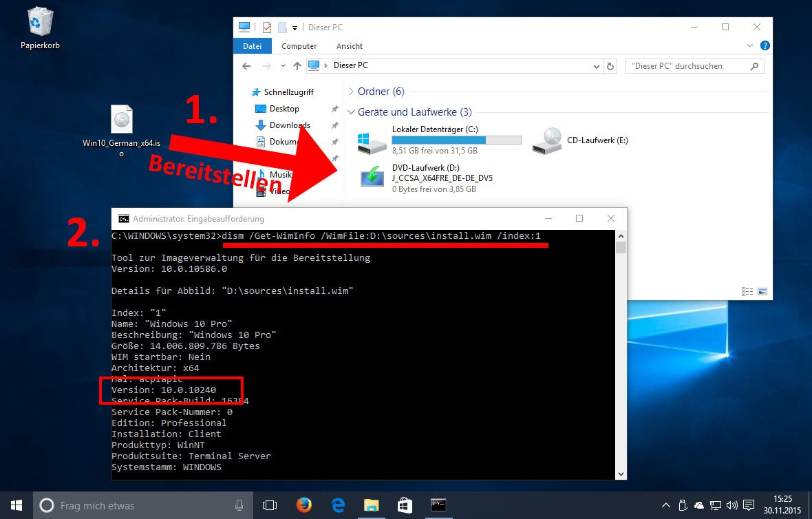Viewport: 812px width, 519px height.
Task: Launch Microsoft Edge from the taskbar
Action: pyautogui.click(x=337, y=505)
